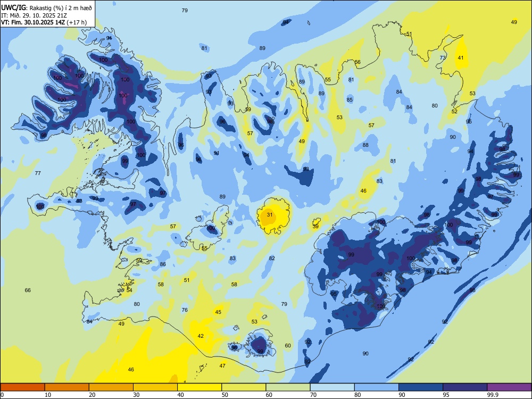Click the golden 30-40 legend swatch

[155, 387]
